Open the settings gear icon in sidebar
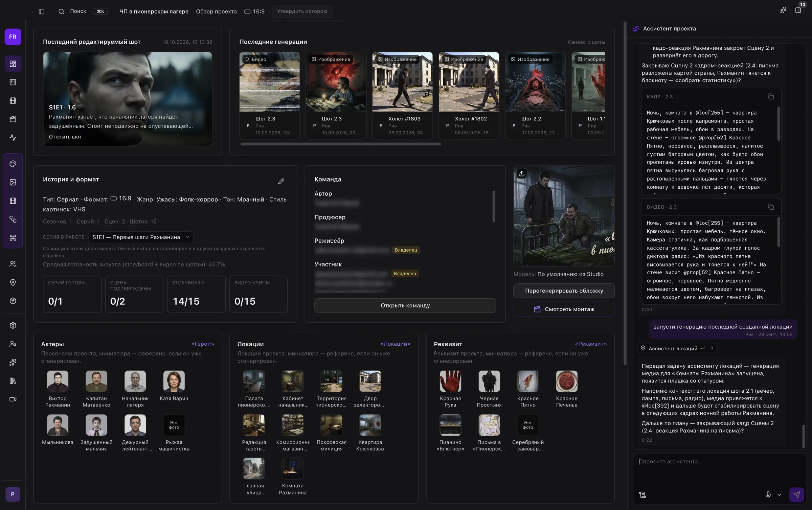 point(13,325)
